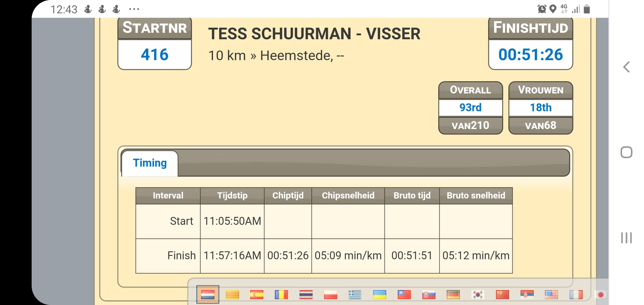
Task: Choose the Greek flag language
Action: (x=355, y=295)
